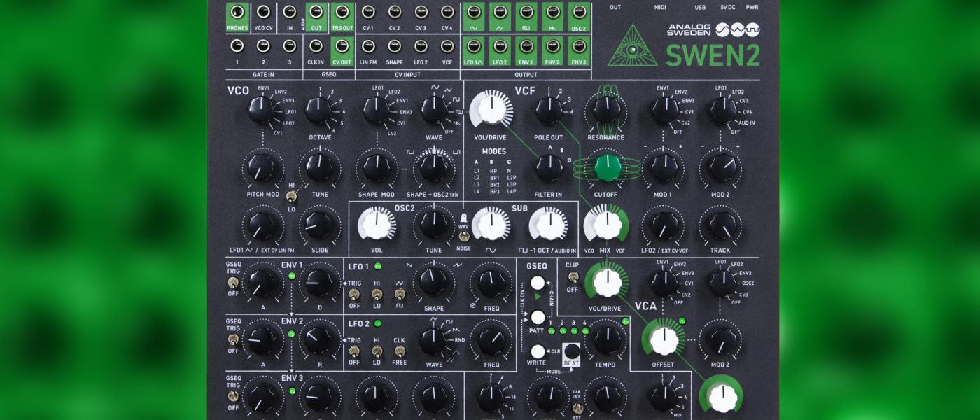The image size is (980, 420).
Task: Toggle LFO 2 TRIG switch
Action: [354, 352]
